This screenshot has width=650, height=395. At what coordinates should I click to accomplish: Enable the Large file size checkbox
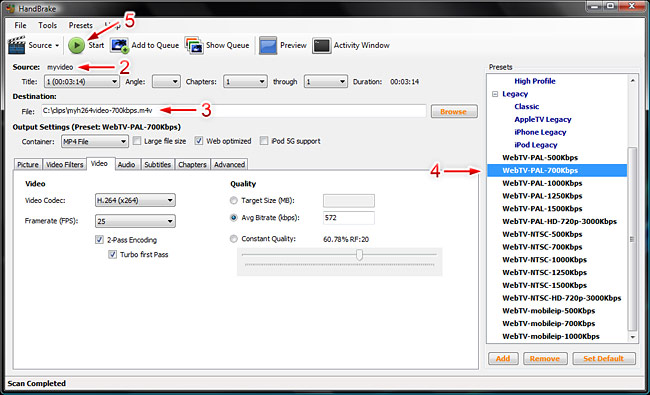pyautogui.click(x=137, y=141)
